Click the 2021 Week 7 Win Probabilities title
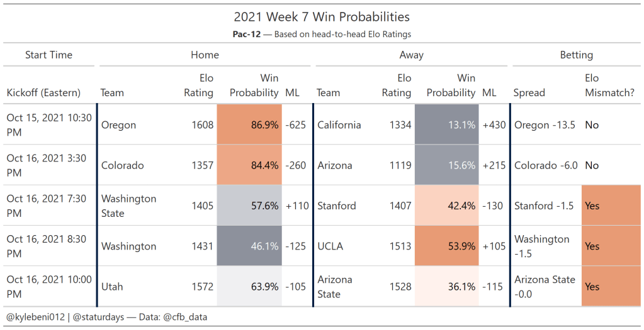 pyautogui.click(x=322, y=17)
